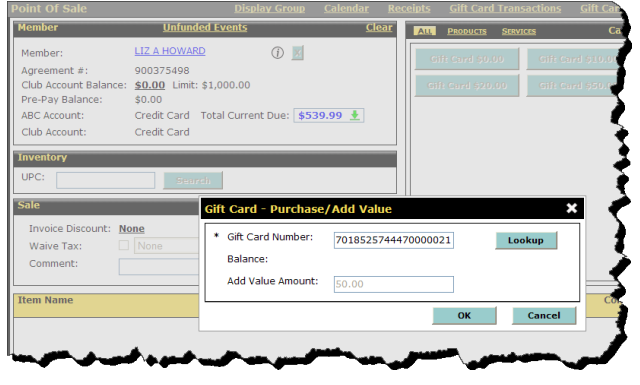Click the inventory Search button

pos(193,180)
